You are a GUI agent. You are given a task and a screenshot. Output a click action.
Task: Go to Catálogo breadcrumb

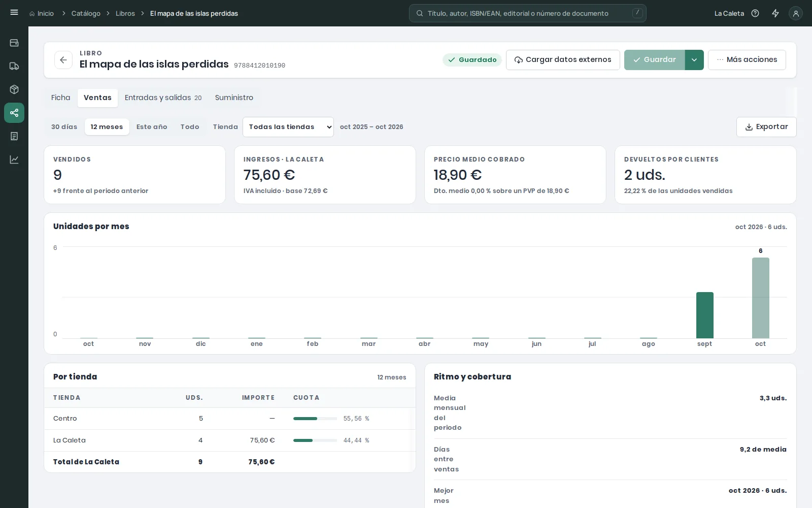tap(86, 13)
